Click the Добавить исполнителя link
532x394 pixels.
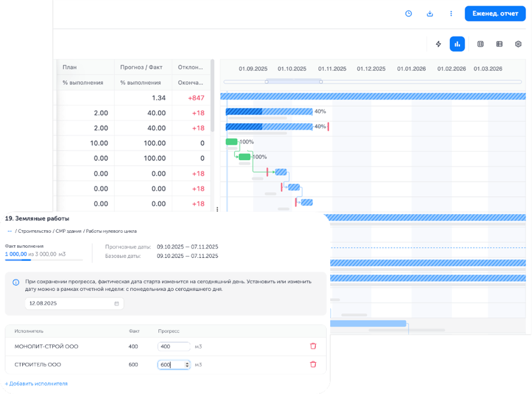point(36,383)
